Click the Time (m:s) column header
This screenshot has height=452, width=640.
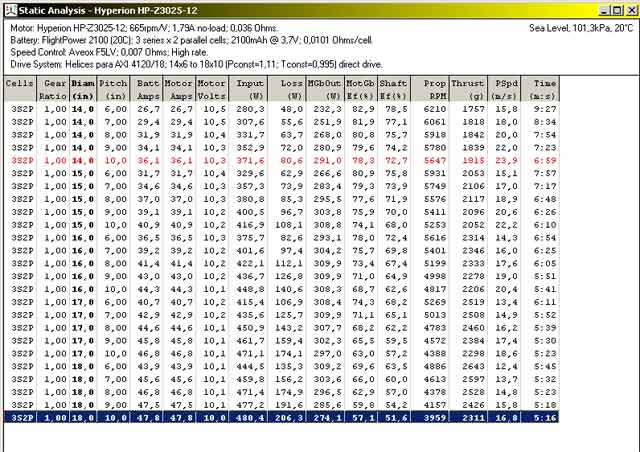(545, 86)
